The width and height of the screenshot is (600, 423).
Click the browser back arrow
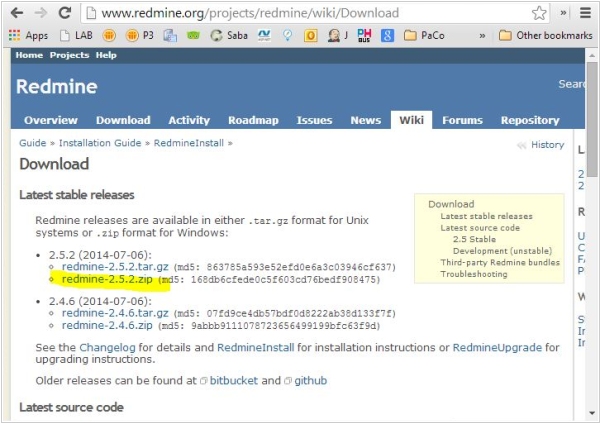point(16,13)
